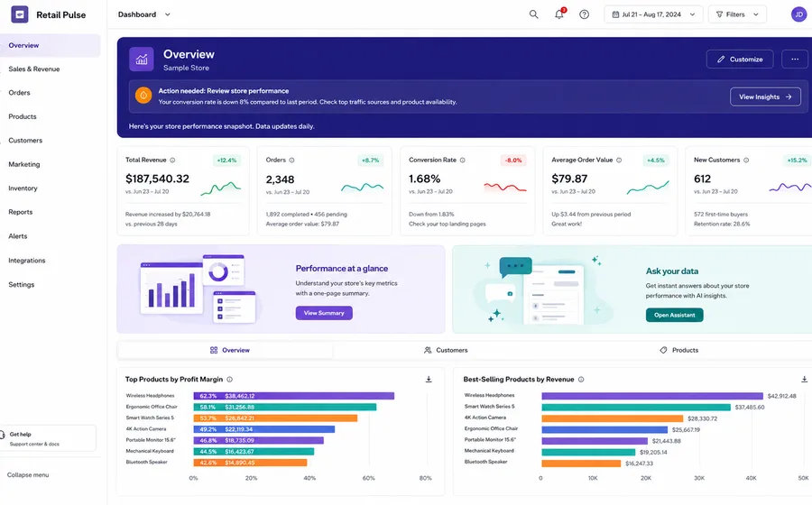Expand the Dashboard dropdown chevron
Screen dimensions: 812x505
(167, 14)
